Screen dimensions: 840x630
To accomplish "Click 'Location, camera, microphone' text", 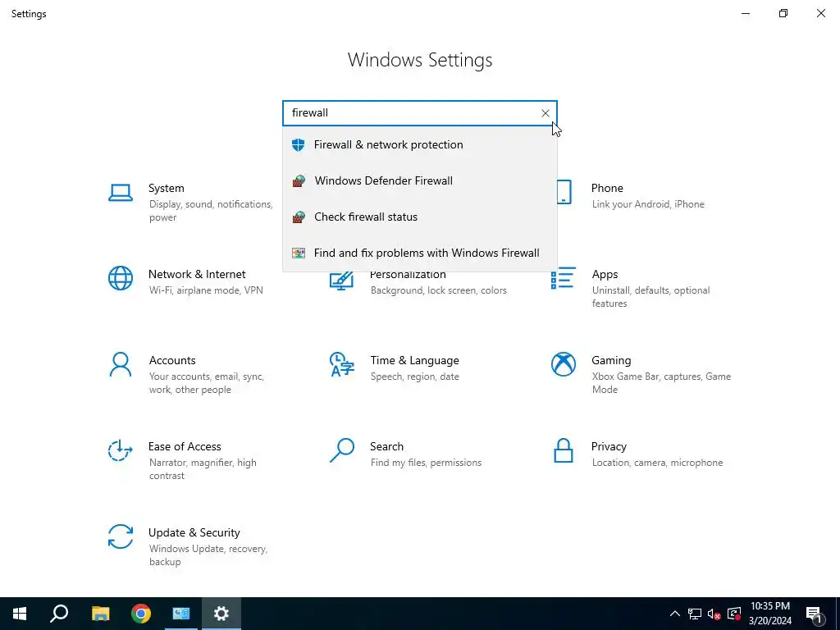I will (x=657, y=463).
